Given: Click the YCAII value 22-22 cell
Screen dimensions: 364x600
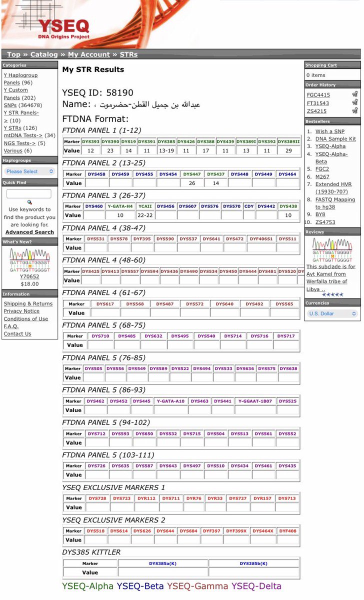Looking at the screenshot, I should [x=146, y=215].
